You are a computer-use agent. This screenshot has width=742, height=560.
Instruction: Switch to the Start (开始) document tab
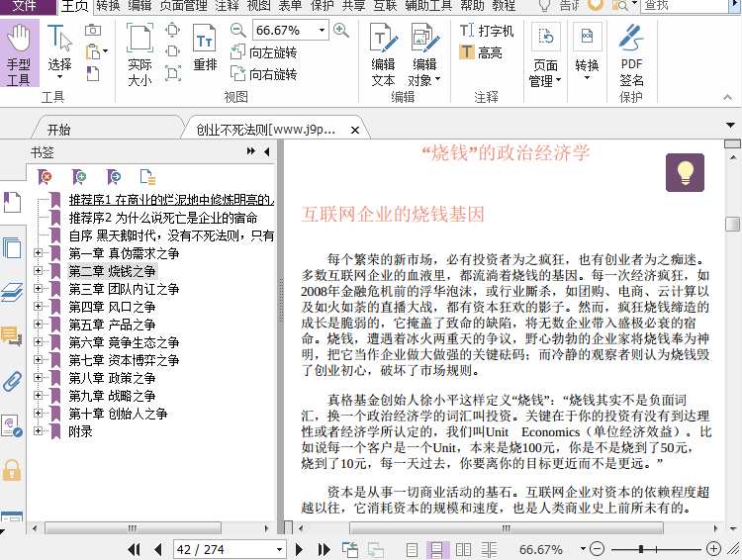(58, 130)
